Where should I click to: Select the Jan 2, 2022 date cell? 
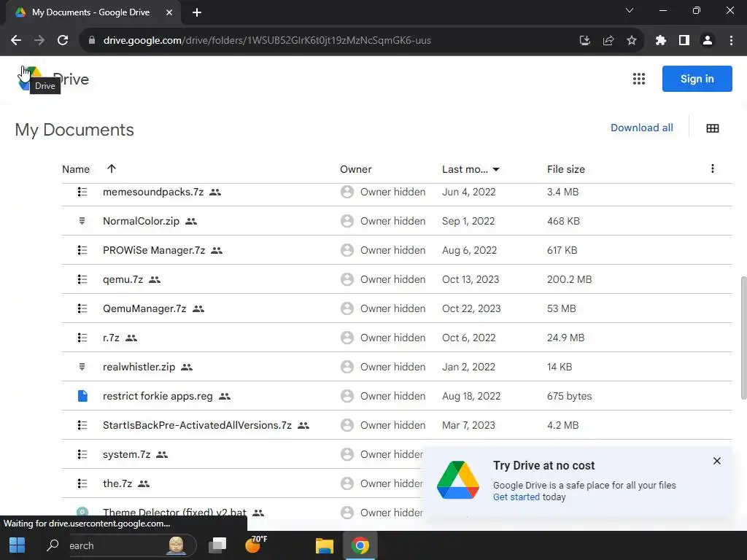(x=468, y=367)
